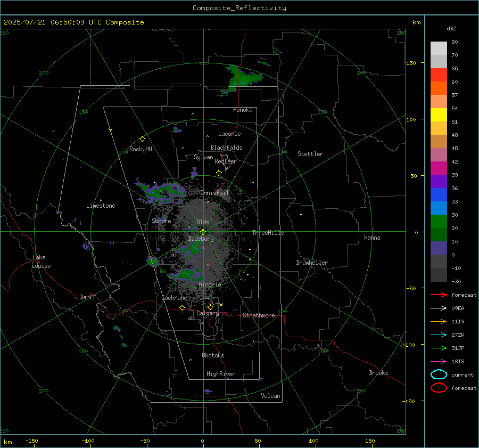Click the Stettler city label

[x=310, y=154]
